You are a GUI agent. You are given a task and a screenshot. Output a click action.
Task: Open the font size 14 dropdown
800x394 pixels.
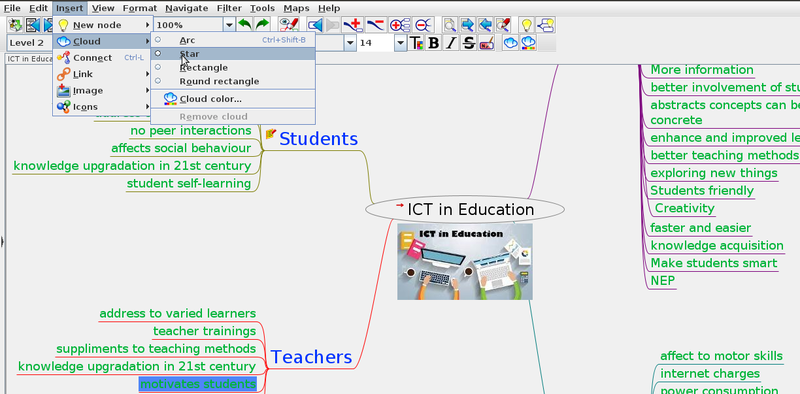(x=401, y=43)
